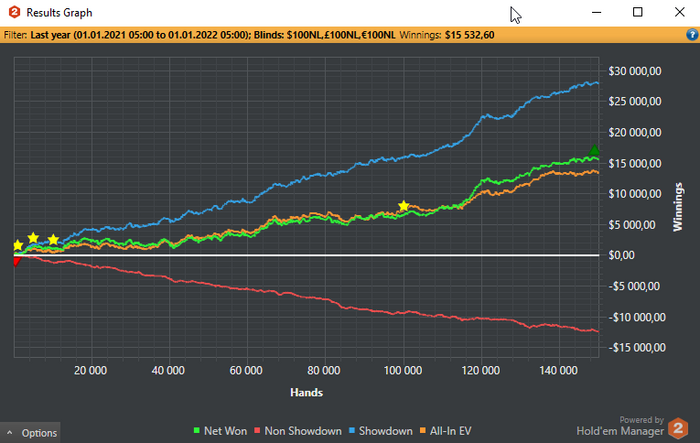
Task: Click the $15 000,00 axis label
Action: [x=635, y=163]
